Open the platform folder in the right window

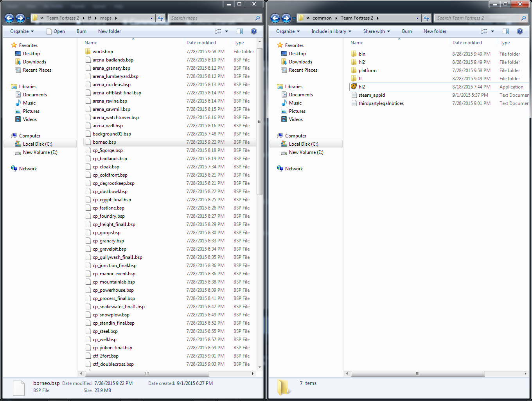pyautogui.click(x=367, y=70)
